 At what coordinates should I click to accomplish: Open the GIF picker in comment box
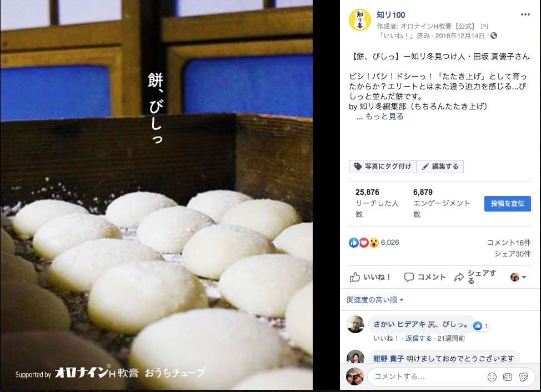click(x=508, y=377)
